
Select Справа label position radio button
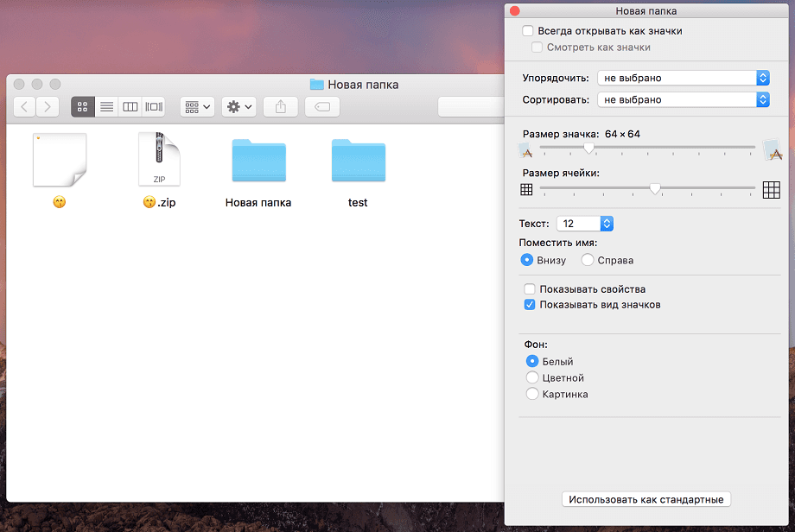coord(588,260)
